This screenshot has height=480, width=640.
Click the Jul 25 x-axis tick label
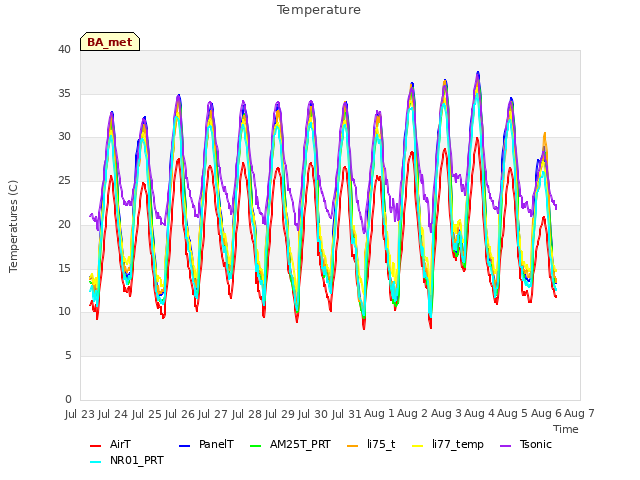(x=146, y=414)
